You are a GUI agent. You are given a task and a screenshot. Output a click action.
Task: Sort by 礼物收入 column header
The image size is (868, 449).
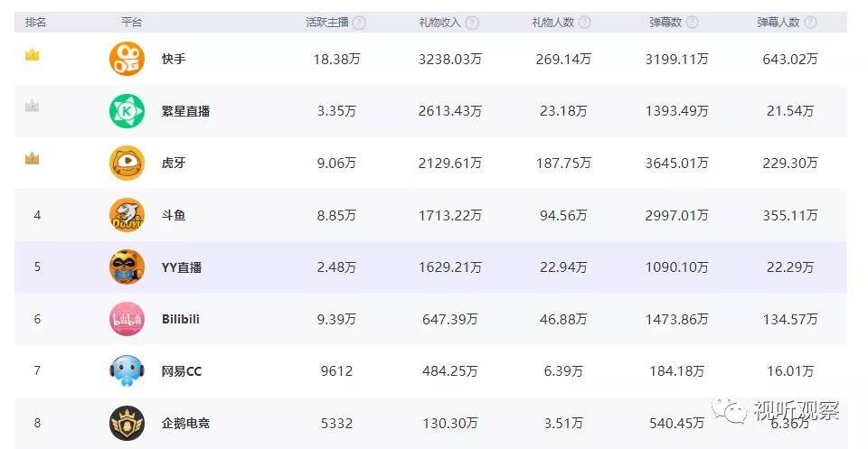[x=439, y=23]
